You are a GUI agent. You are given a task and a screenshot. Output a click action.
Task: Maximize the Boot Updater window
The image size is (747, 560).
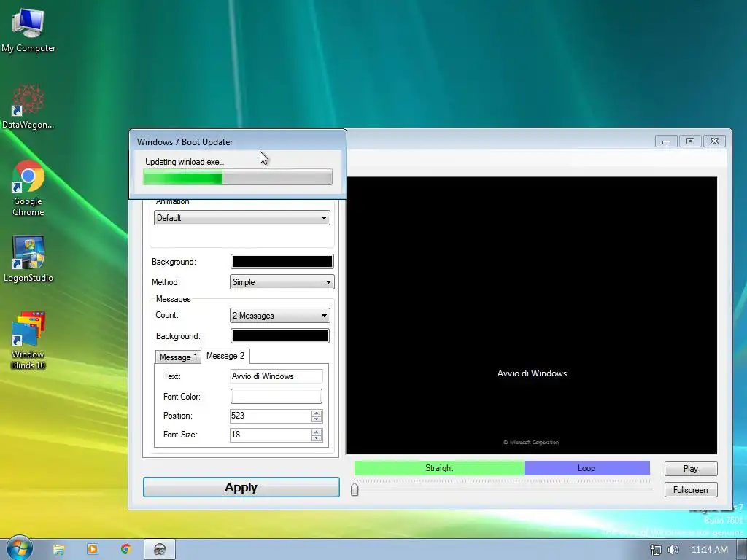(x=690, y=141)
